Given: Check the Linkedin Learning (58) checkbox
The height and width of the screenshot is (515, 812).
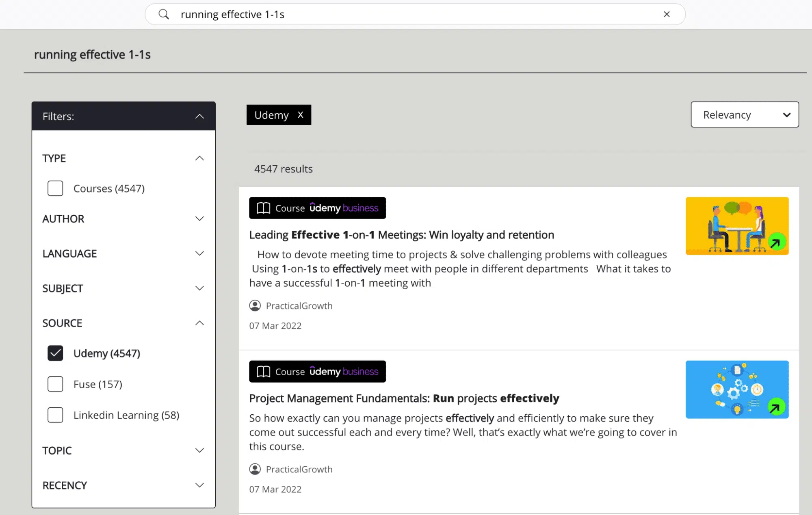Looking at the screenshot, I should tap(55, 415).
